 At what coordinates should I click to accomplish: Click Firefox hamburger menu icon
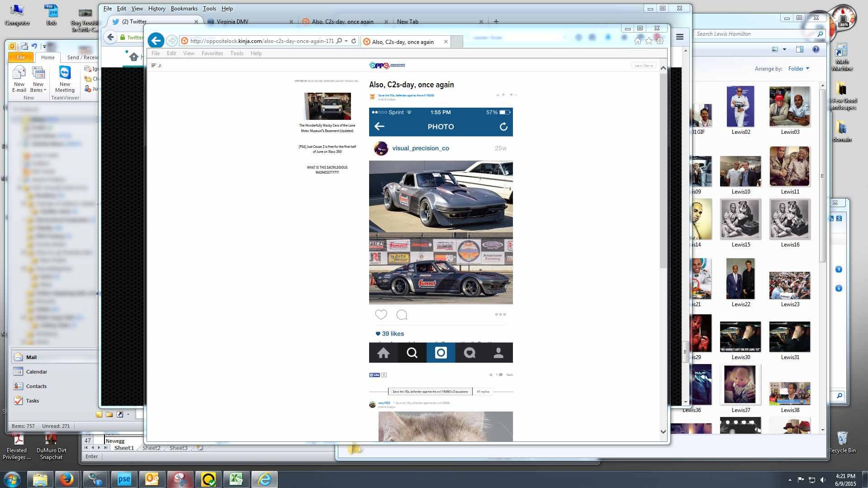point(679,37)
